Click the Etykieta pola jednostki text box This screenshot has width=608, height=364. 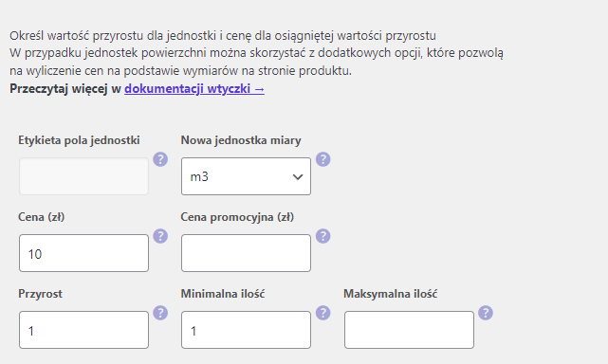coord(83,176)
